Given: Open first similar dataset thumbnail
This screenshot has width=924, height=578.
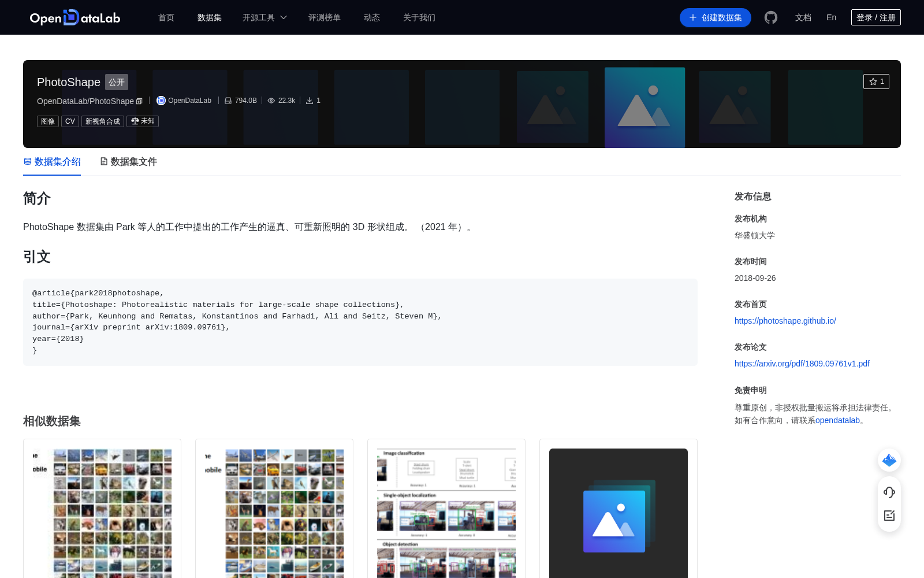Looking at the screenshot, I should pos(102,513).
